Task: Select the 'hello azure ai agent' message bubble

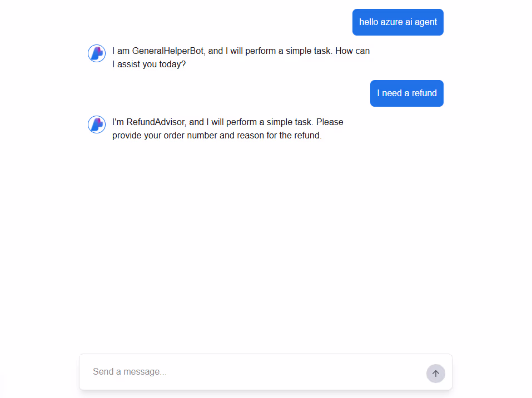Action: [x=397, y=22]
